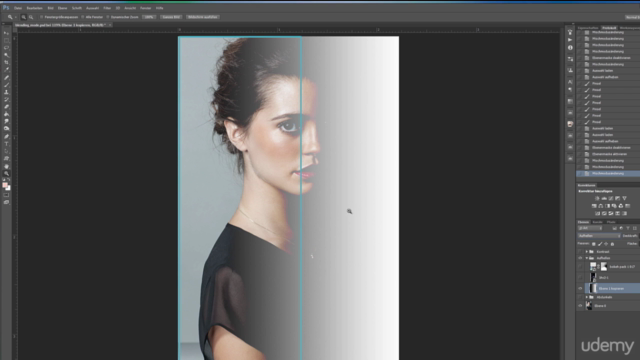Add an Invert adjustment layer
This screenshot has width=640, height=360.
[597, 213]
